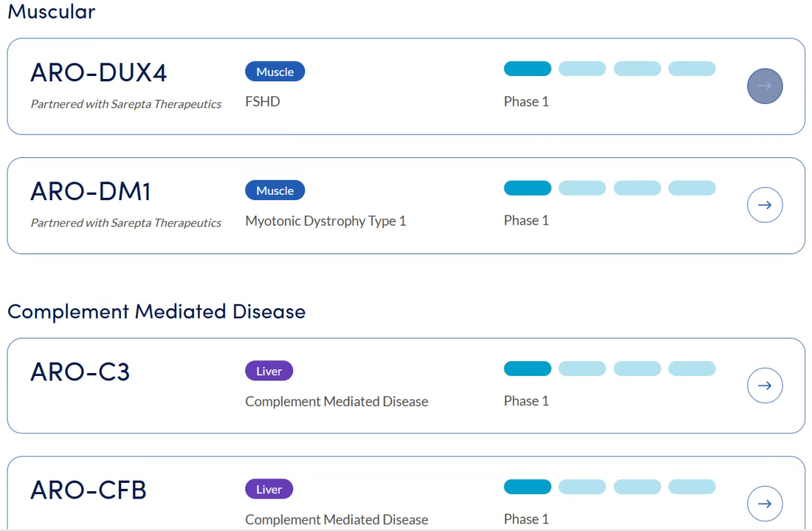
Task: Select the Muscle badge on ARO-DM1
Action: click(x=275, y=191)
